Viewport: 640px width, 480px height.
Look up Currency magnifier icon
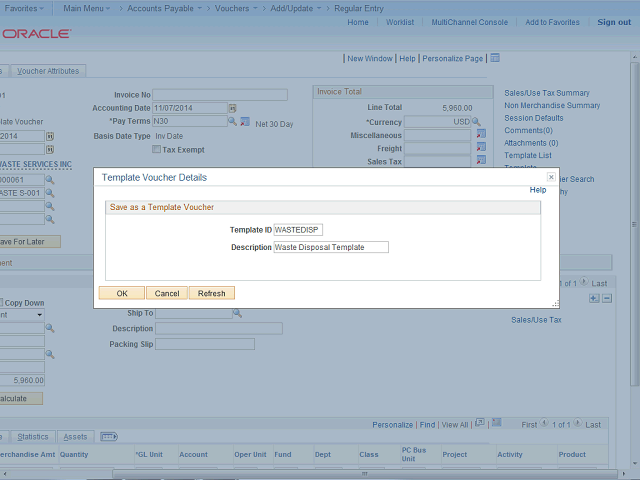[x=476, y=122]
